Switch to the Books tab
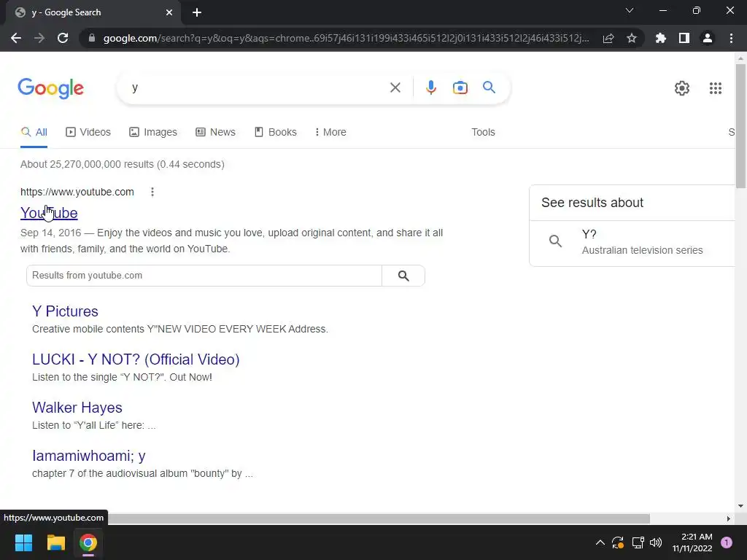 (x=275, y=133)
